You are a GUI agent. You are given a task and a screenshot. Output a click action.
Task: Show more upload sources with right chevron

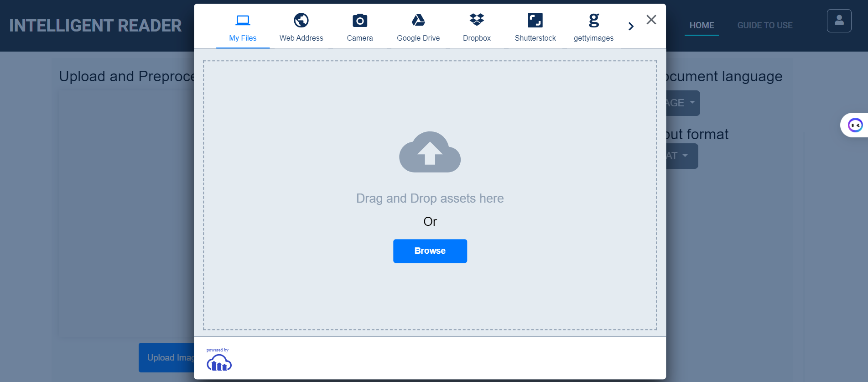coord(631,26)
